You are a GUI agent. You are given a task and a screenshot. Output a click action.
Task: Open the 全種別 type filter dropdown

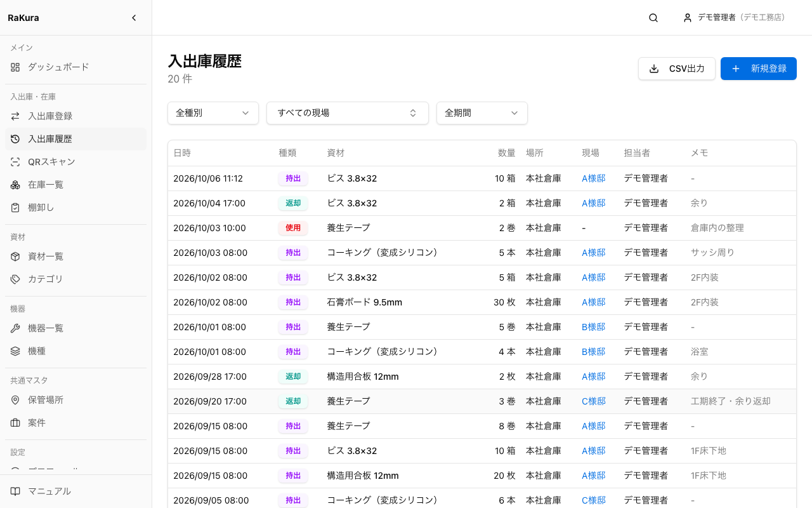(213, 113)
